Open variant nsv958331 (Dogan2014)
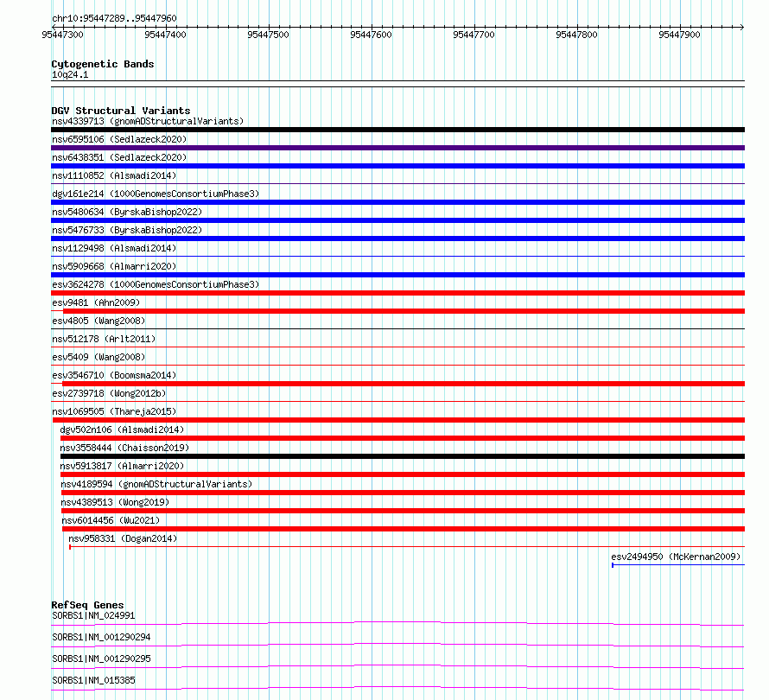This screenshot has width=769, height=700. click(123, 538)
